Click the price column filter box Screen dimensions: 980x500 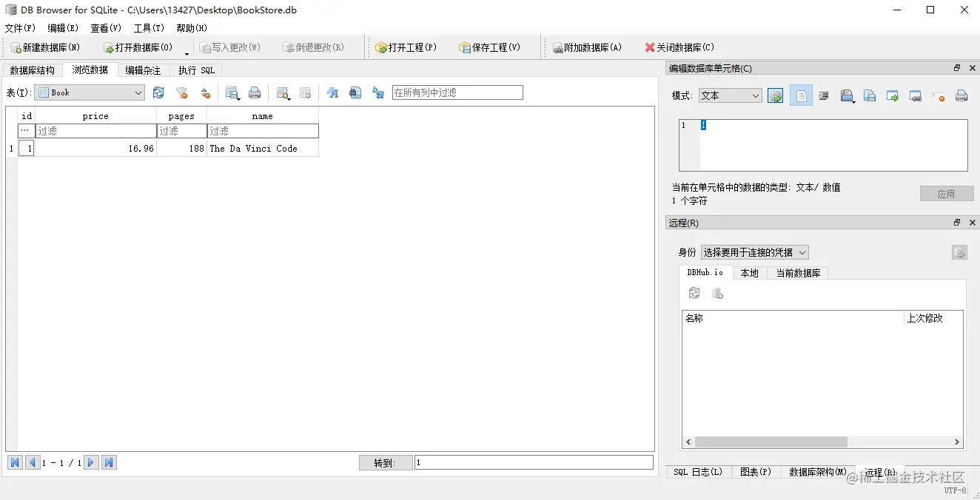[96, 131]
